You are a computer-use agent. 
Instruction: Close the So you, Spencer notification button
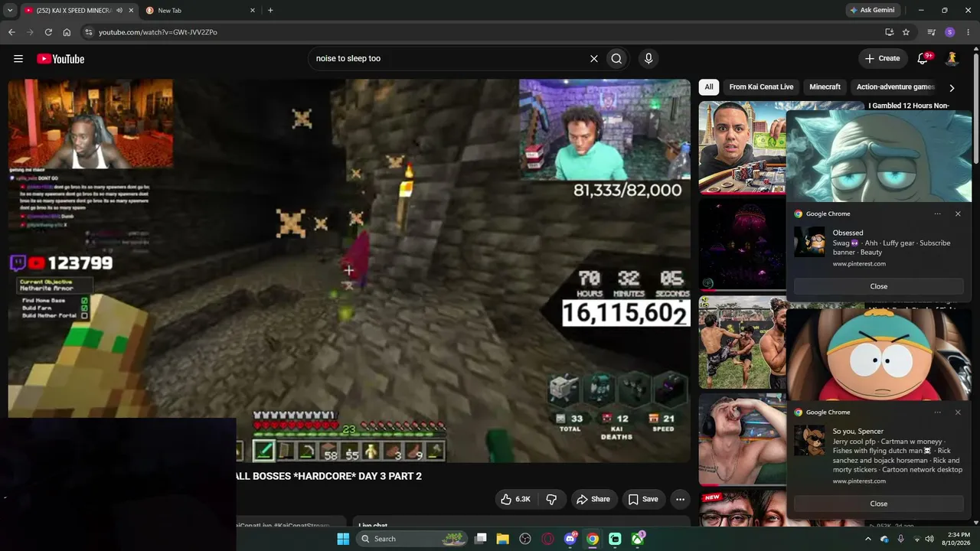pyautogui.click(x=879, y=504)
